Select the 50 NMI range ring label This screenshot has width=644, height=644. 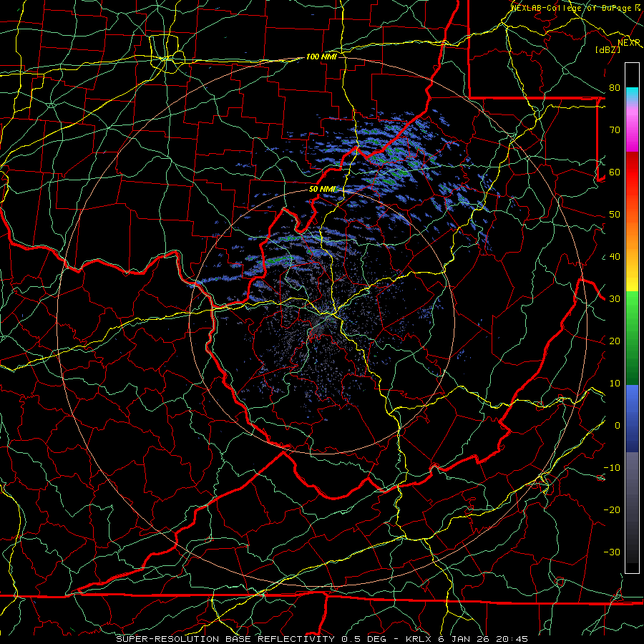(323, 189)
